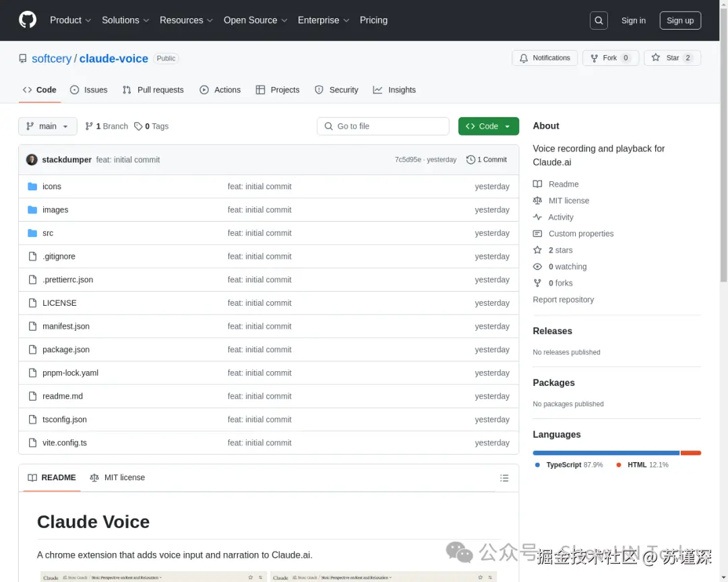Open the README outline list icon
Image resolution: width=728 pixels, height=582 pixels.
pyautogui.click(x=504, y=478)
